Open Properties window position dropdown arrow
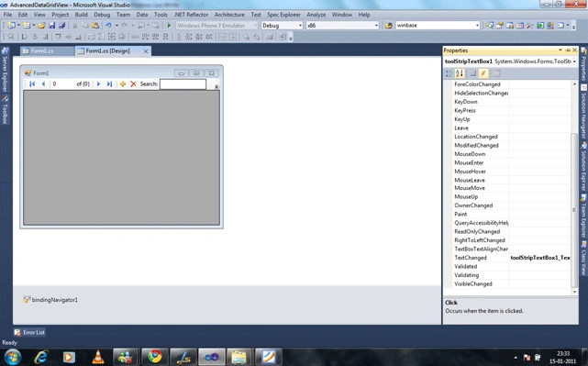Screen dimensions: 588x366 tap(560, 50)
